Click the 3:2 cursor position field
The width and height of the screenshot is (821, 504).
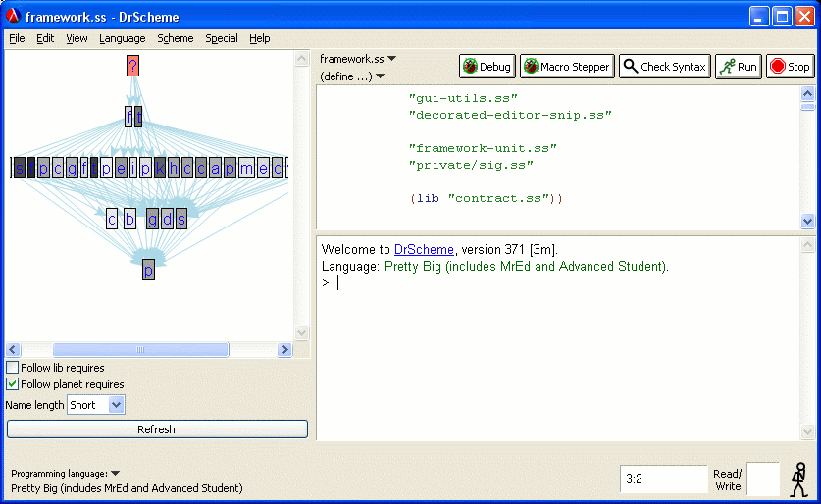click(x=663, y=479)
